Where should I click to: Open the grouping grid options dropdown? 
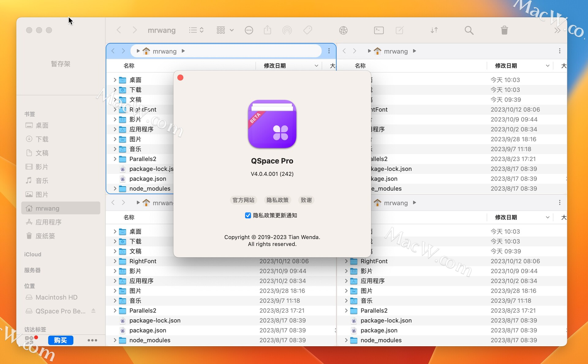225,30
